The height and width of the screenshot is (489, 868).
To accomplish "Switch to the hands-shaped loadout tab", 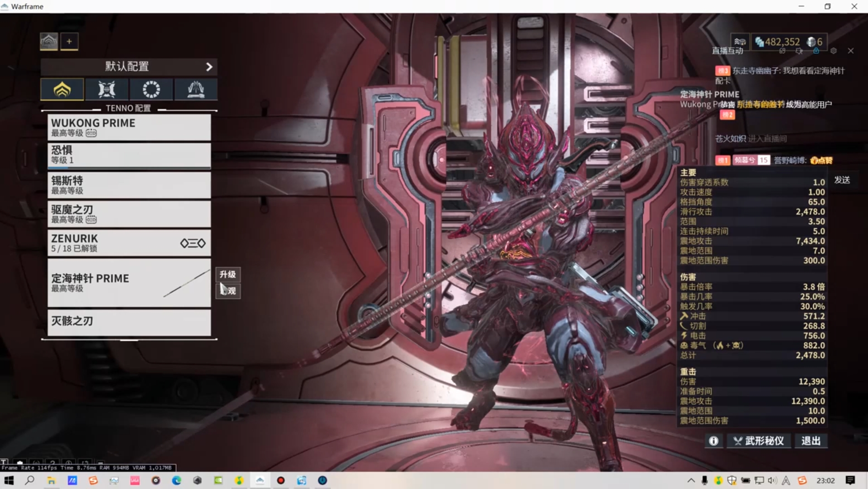I will 196,89.
